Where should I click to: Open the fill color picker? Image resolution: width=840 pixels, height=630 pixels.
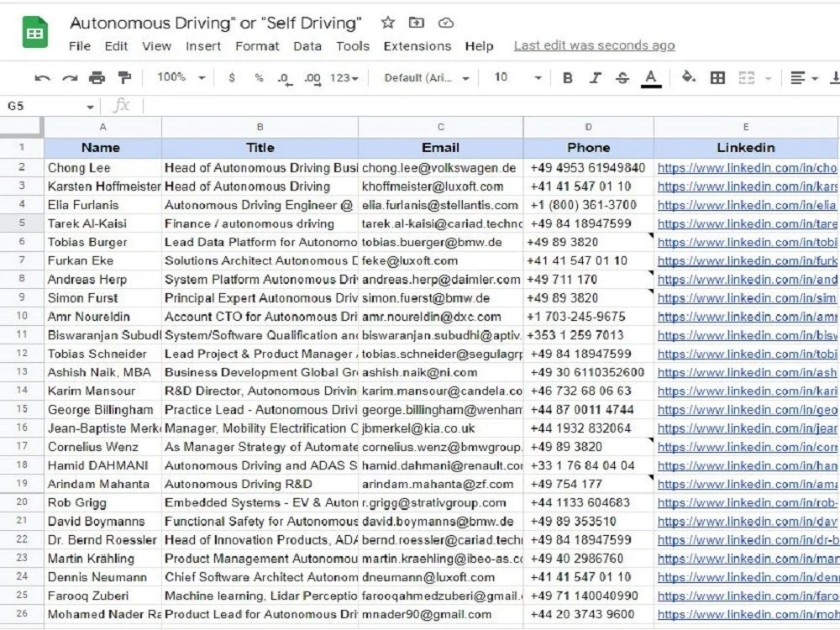(x=689, y=77)
